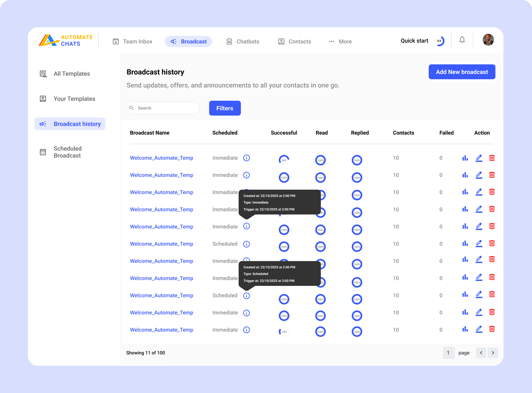
Task: Open the user profile avatar
Action: click(x=488, y=40)
